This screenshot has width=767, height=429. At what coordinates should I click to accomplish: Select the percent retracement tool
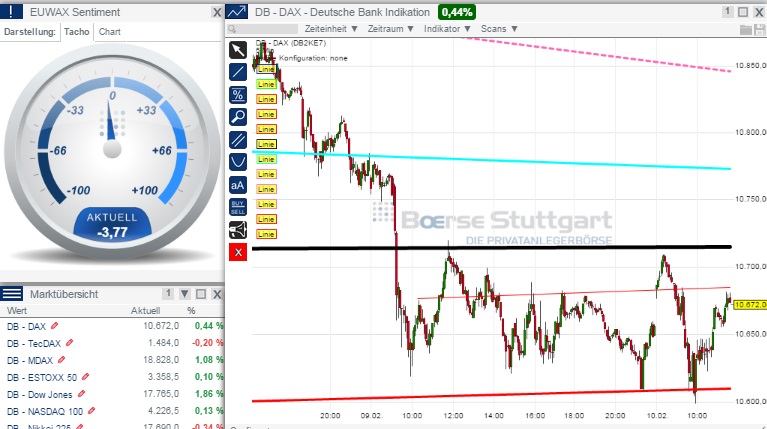[238, 94]
